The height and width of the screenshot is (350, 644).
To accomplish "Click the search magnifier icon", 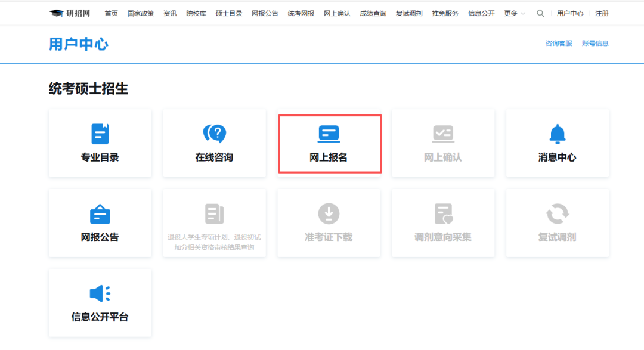I will 540,13.
